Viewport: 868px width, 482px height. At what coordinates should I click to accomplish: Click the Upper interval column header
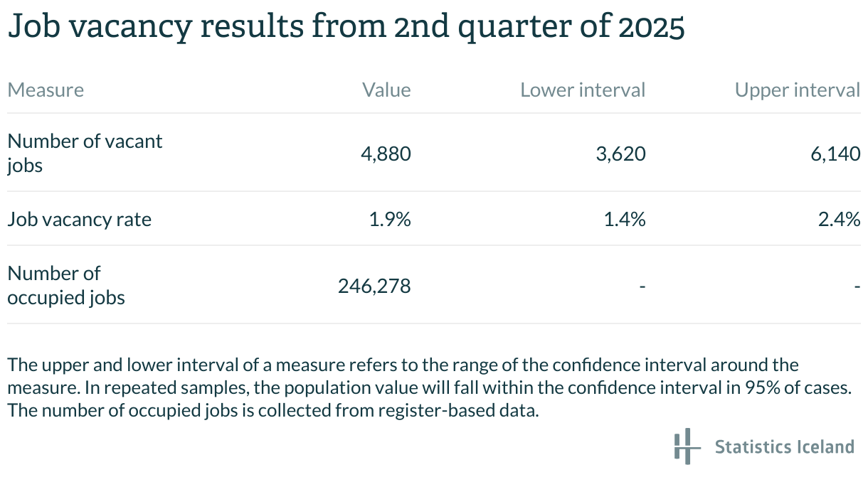[798, 90]
